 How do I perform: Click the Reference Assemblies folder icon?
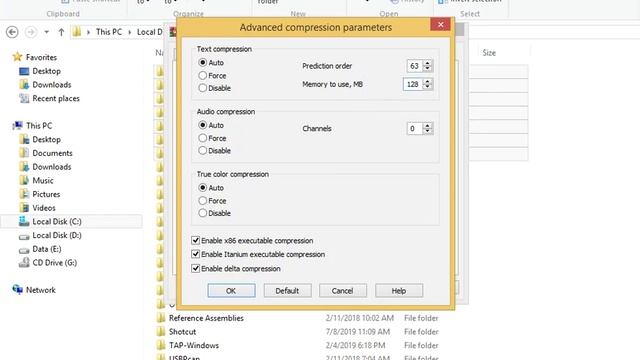click(x=160, y=318)
